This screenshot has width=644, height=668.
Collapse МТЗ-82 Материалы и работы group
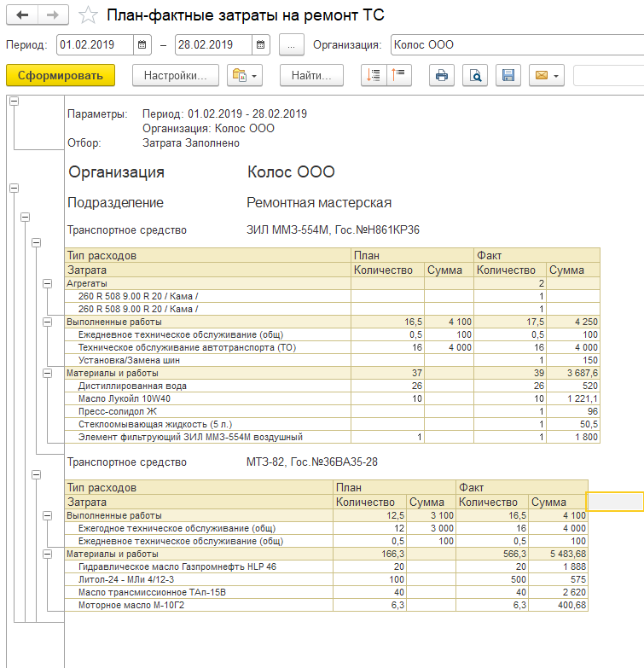click(x=47, y=555)
